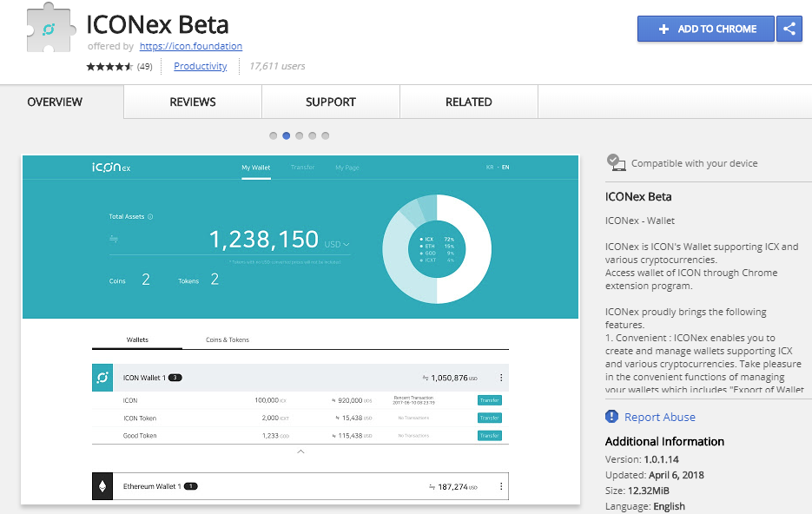Click the five-star rating icons
This screenshot has height=514, width=812.
(109, 66)
